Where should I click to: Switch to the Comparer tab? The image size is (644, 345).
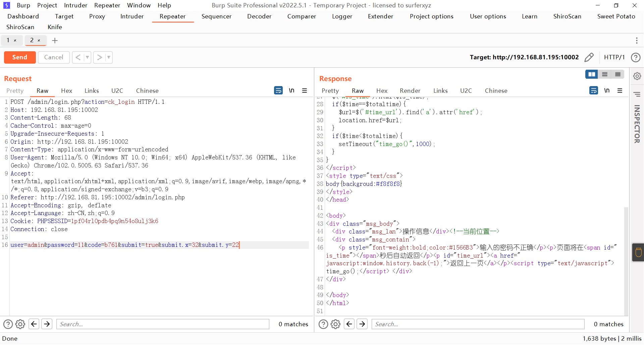(x=302, y=16)
